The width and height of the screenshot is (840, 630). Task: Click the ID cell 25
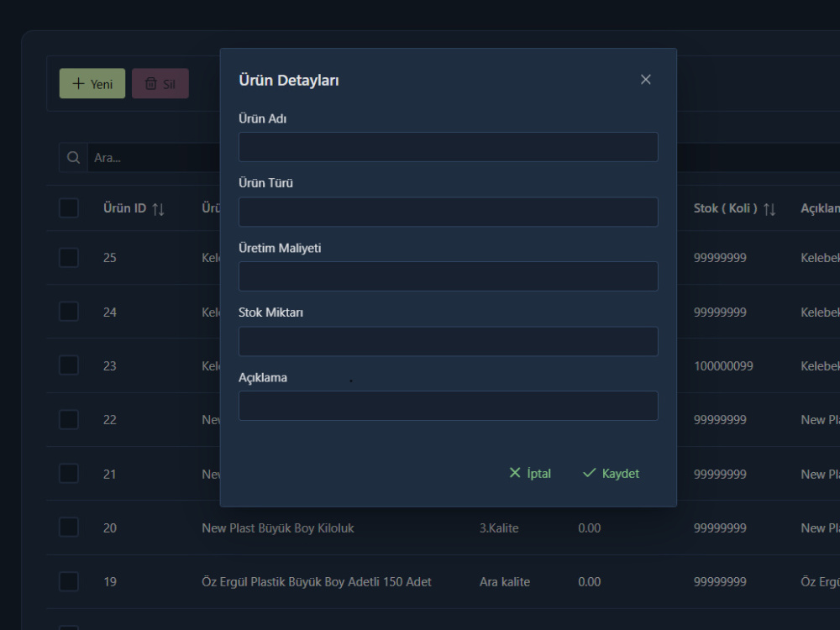tap(110, 258)
